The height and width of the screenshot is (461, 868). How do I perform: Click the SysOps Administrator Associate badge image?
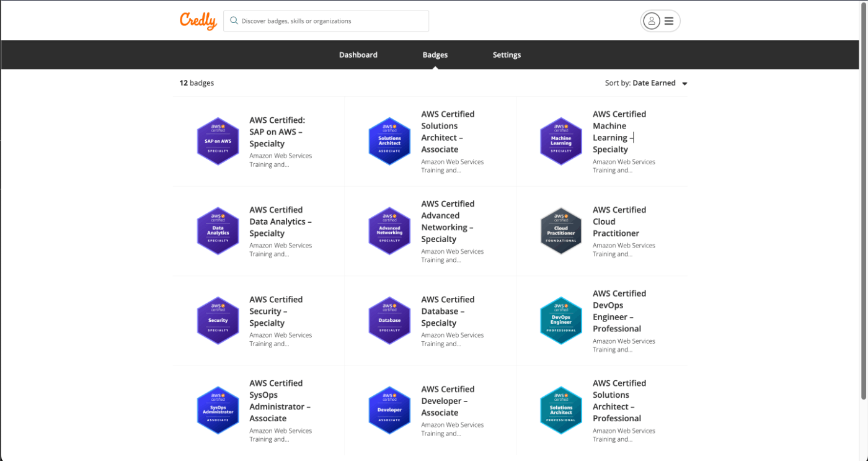pos(218,411)
